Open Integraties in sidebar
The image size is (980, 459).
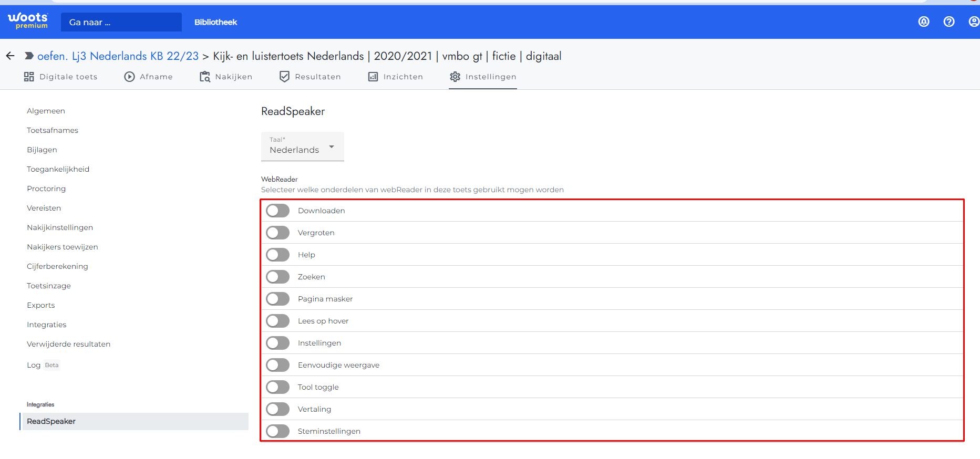pyautogui.click(x=47, y=325)
